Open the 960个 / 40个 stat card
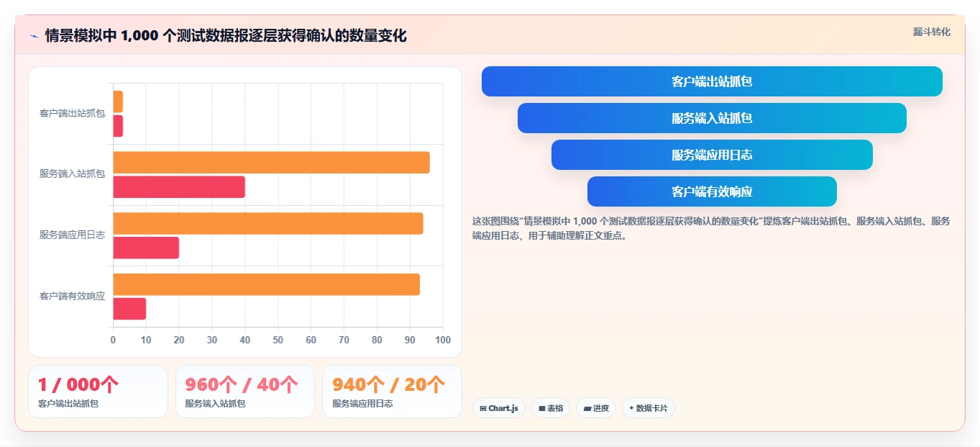980x447 pixels. coord(245,392)
